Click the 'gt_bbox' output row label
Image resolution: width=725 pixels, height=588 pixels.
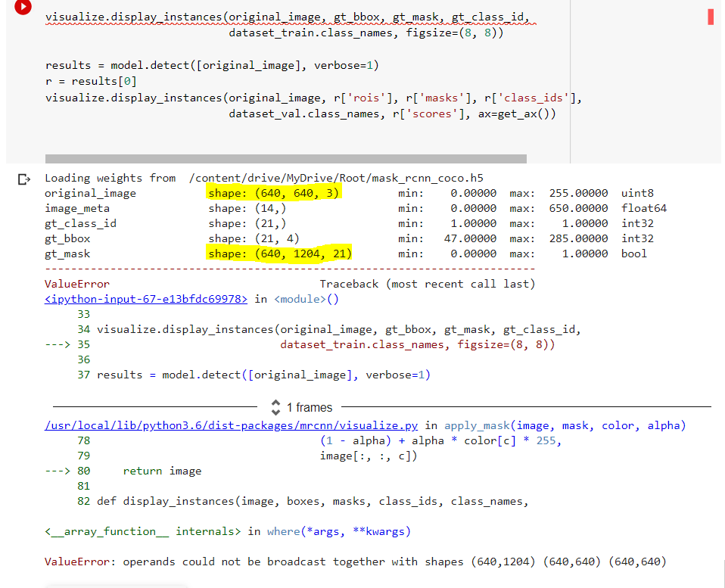pyautogui.click(x=67, y=238)
